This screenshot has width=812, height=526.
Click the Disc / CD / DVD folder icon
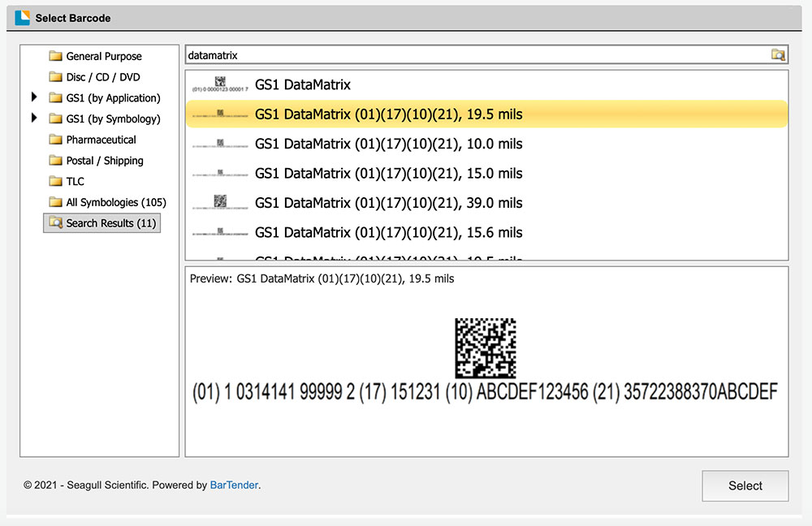(x=55, y=76)
